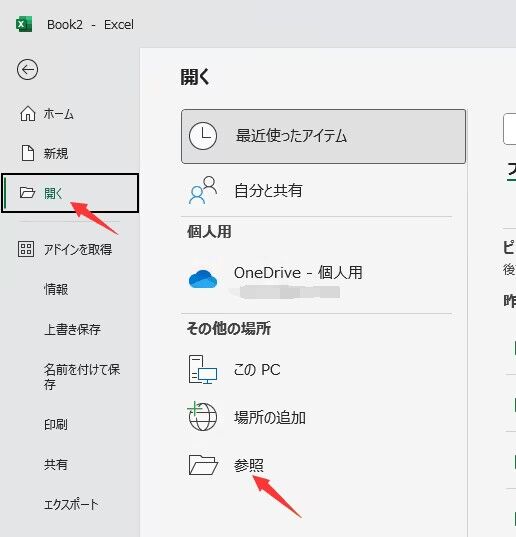Click the This PC computer icon
This screenshot has width=516, height=537.
203,369
